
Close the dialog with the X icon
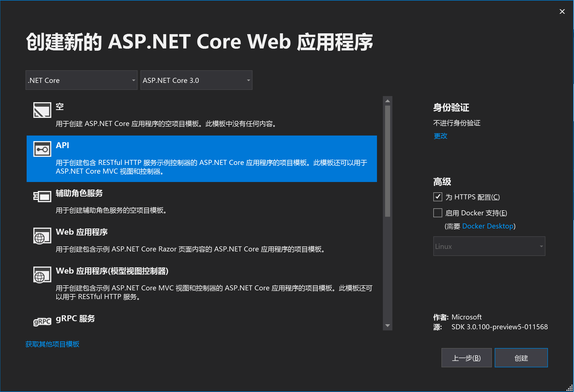[x=562, y=11]
